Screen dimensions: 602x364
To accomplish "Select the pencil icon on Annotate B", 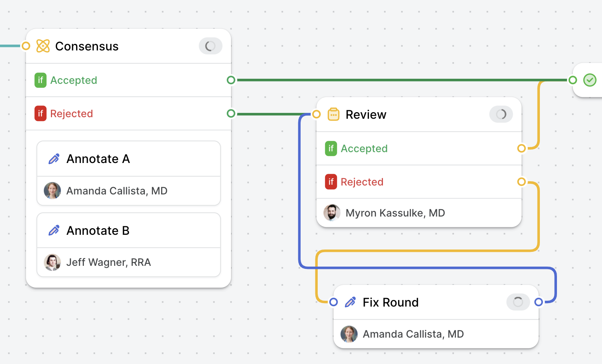I will click(x=54, y=230).
